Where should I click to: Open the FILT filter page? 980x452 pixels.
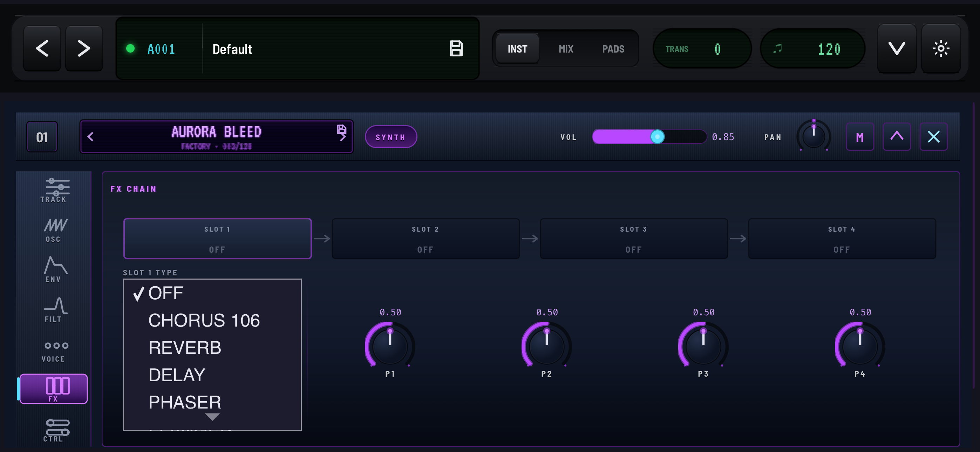[54, 310]
